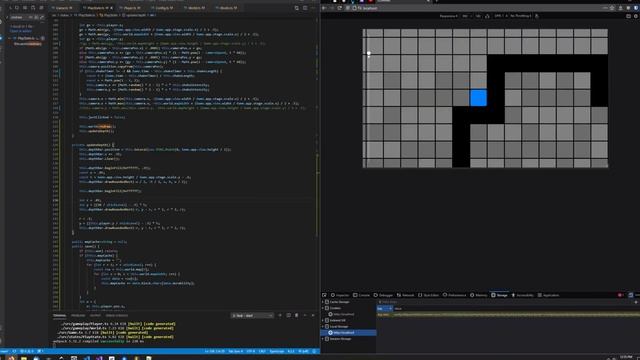Add a new storage item with plus icon
Screen dimensions: 640x360
pyautogui.click(x=636, y=302)
